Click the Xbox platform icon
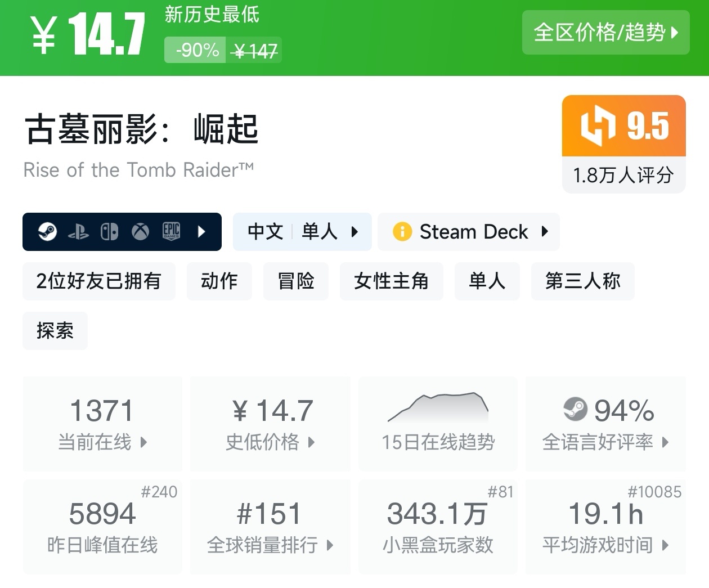Image resolution: width=709 pixels, height=588 pixels. 140,232
